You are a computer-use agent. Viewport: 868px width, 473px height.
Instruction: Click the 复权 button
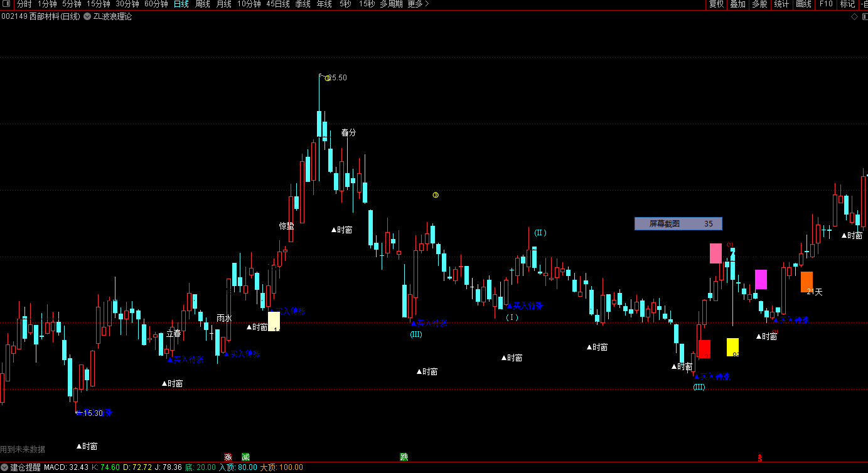pyautogui.click(x=716, y=4)
